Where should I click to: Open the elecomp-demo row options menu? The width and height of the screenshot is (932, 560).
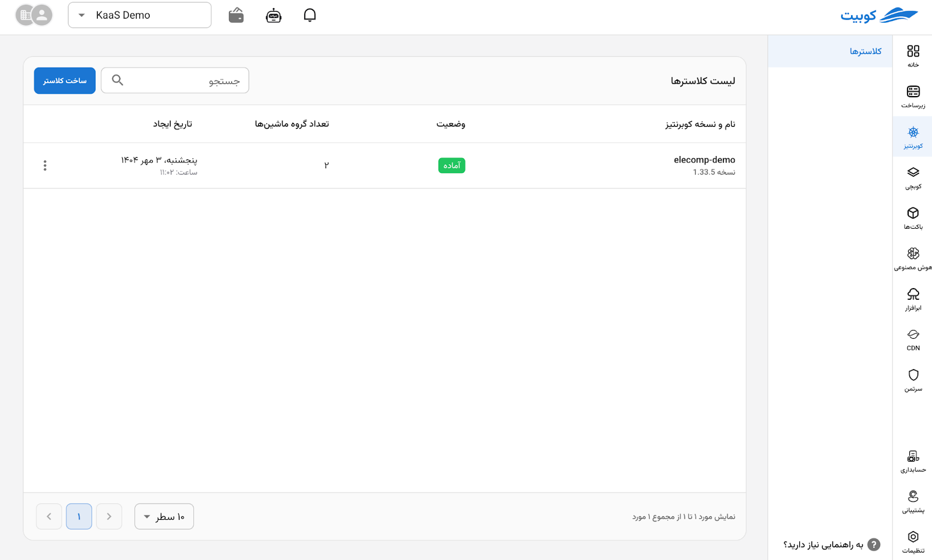tap(45, 165)
